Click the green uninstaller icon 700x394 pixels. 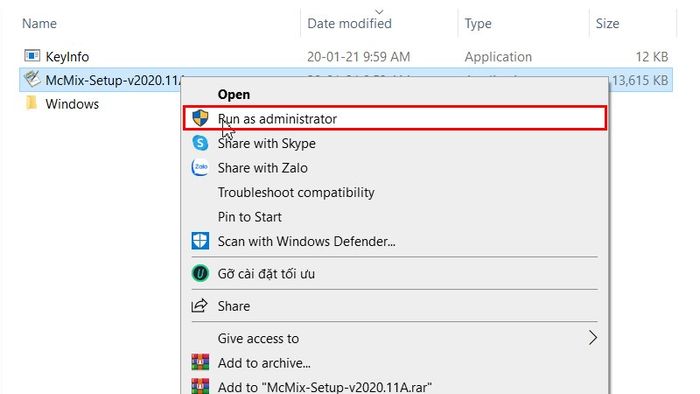pos(200,273)
